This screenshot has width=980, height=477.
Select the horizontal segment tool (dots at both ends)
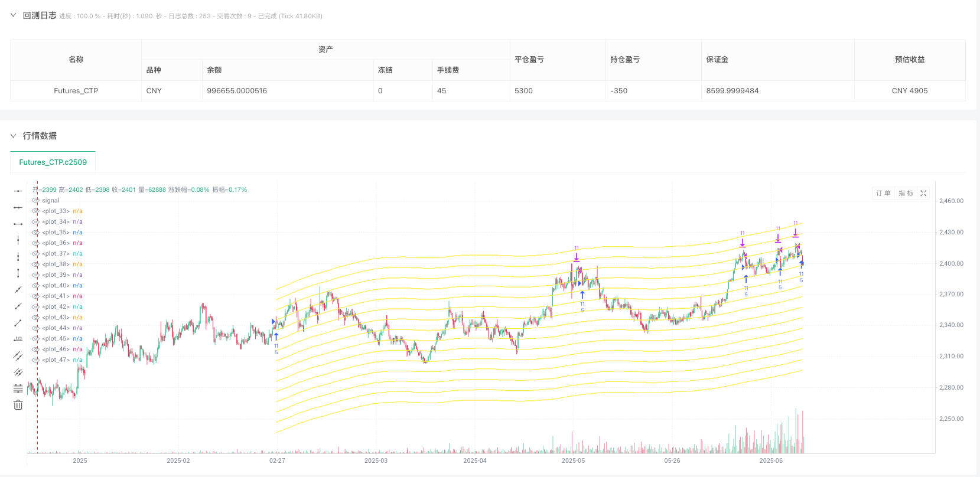pyautogui.click(x=18, y=224)
